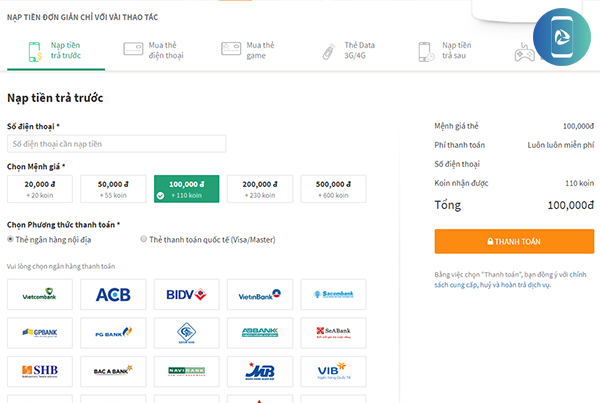
Task: Select the SHB bank logo
Action: pyautogui.click(x=40, y=371)
